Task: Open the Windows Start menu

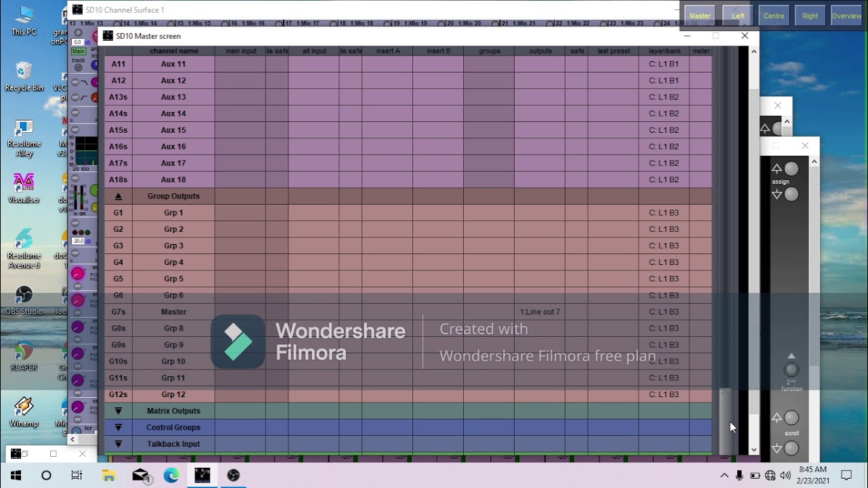Action: click(16, 475)
